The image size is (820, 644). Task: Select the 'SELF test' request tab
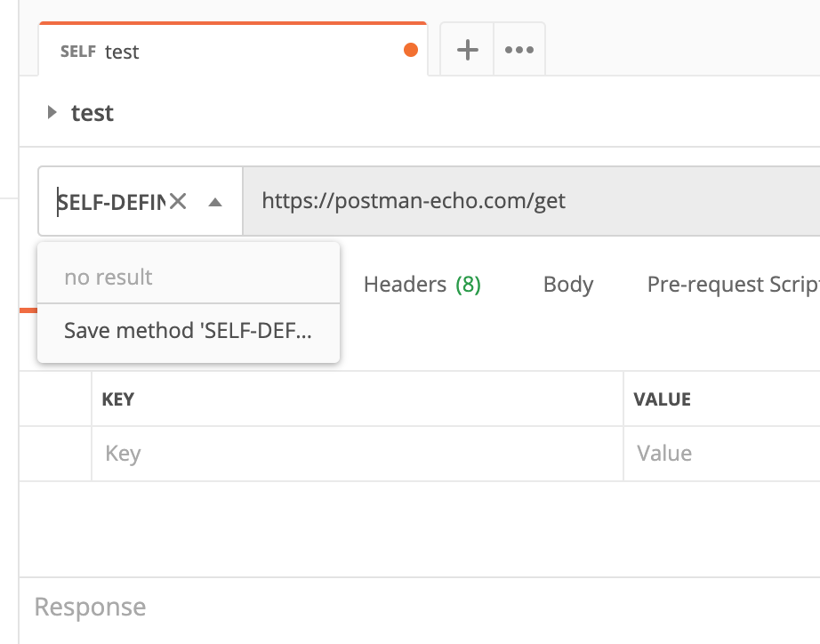(x=233, y=51)
